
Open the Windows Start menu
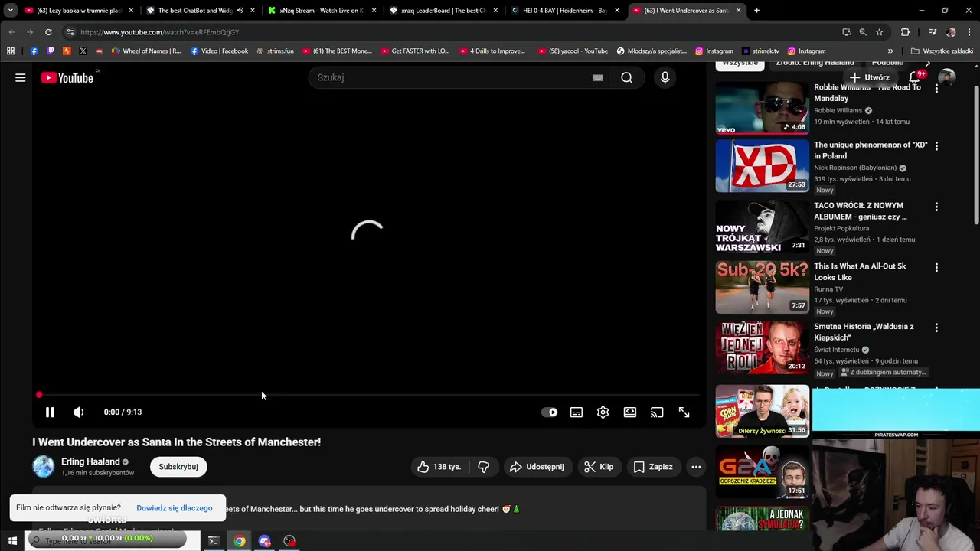pos(12,541)
